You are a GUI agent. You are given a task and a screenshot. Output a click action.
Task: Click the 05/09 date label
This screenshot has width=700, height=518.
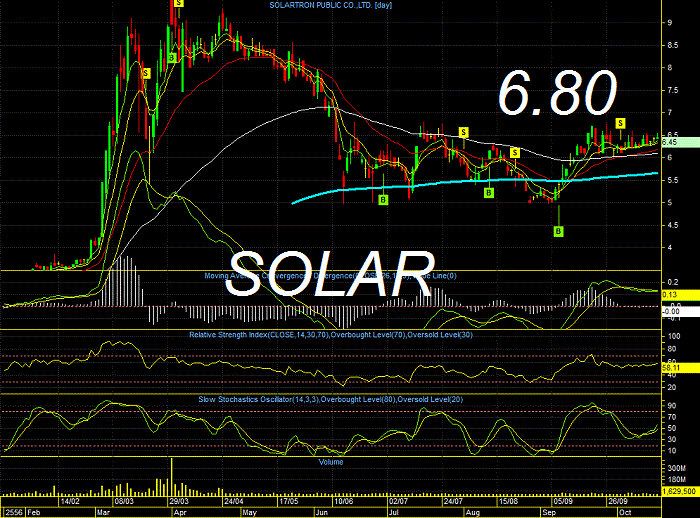(563, 501)
